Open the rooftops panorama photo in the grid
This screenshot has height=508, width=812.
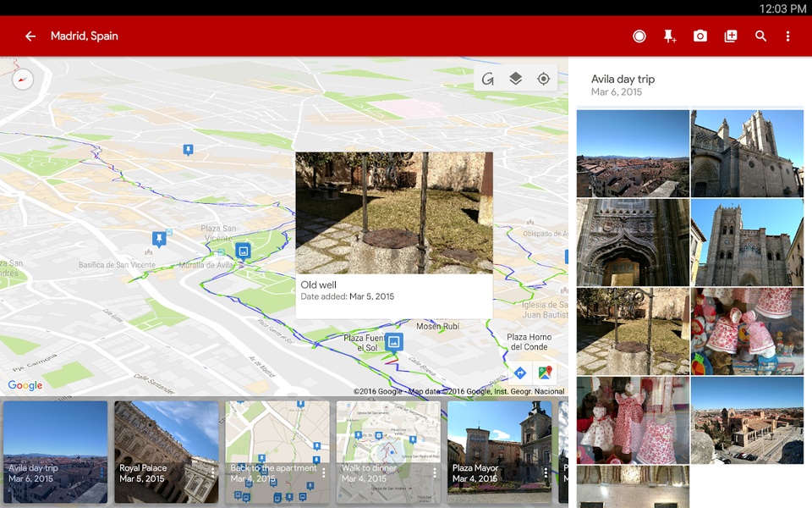pos(633,153)
